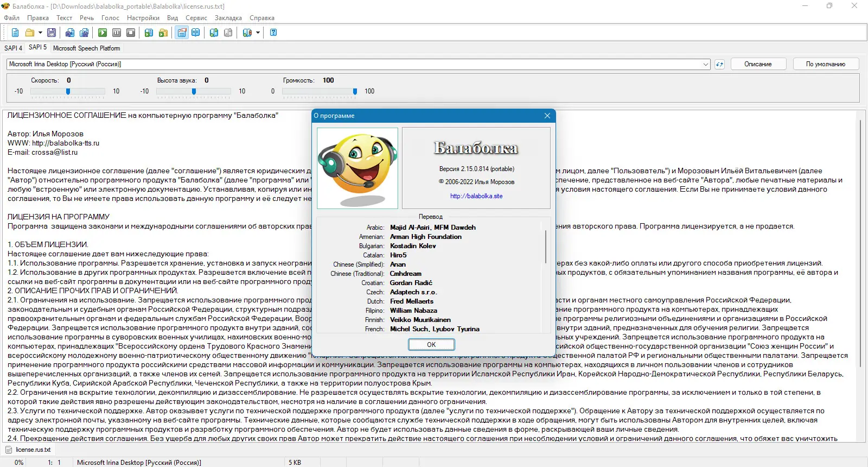Click the blue question mark help icon
Image resolution: width=868 pixels, height=467 pixels.
273,33
